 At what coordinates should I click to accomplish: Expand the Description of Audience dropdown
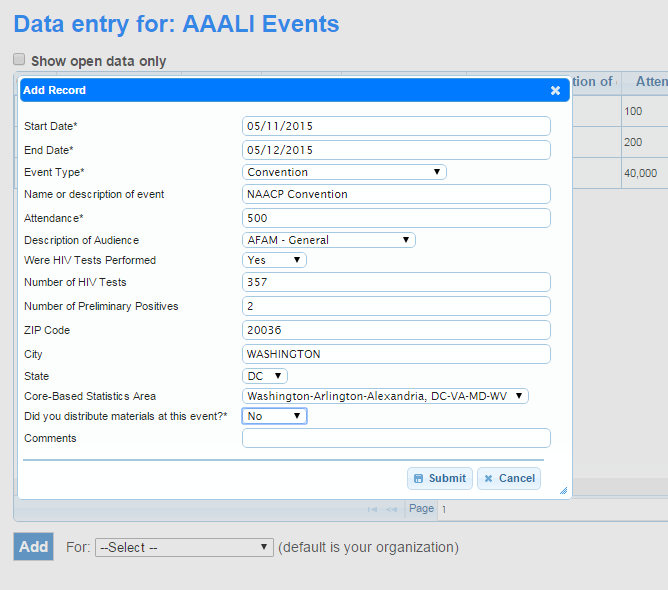329,240
